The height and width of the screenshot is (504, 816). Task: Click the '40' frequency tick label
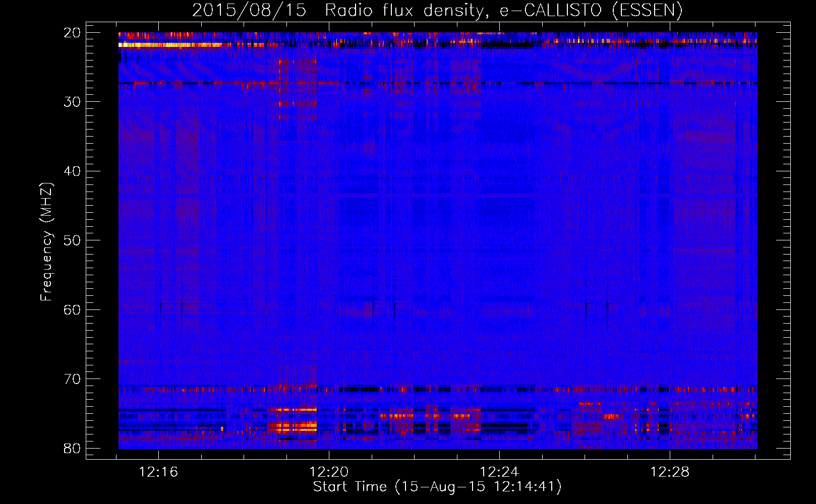72,171
